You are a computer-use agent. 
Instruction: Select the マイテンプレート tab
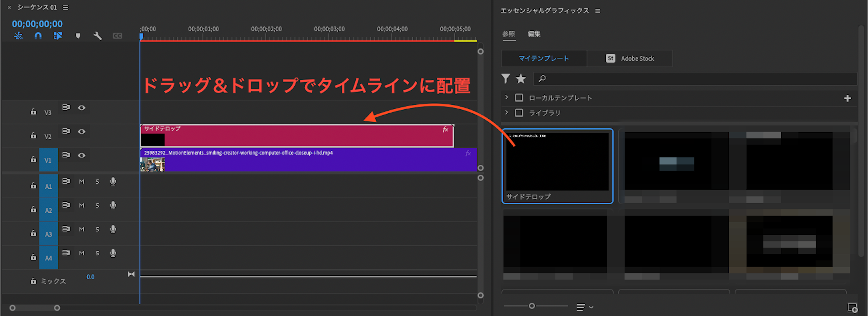[x=544, y=58]
